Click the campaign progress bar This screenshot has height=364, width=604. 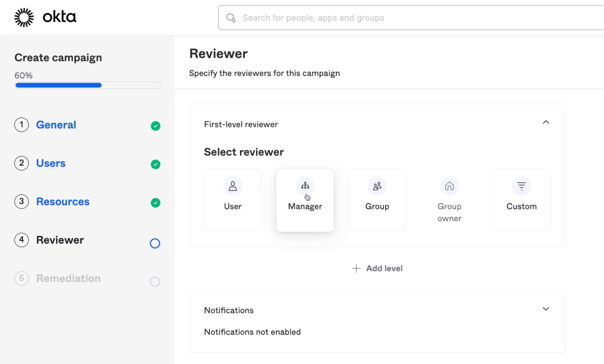click(87, 86)
